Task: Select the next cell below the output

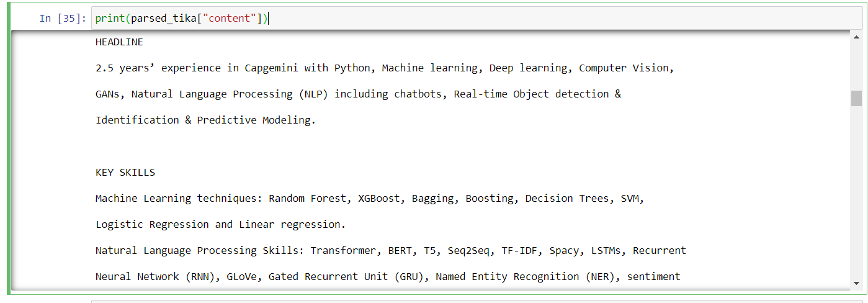Action: pos(477,301)
